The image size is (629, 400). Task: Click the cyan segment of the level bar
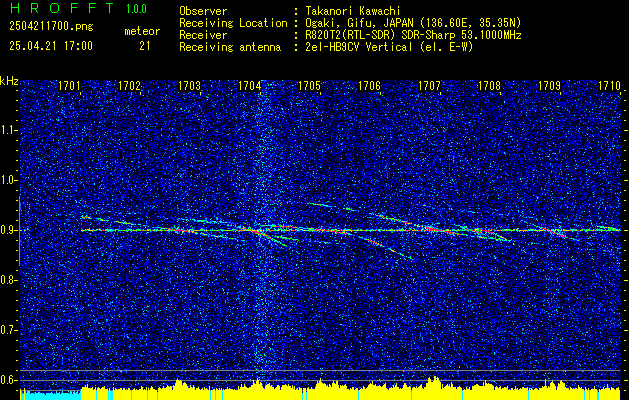coord(51,395)
